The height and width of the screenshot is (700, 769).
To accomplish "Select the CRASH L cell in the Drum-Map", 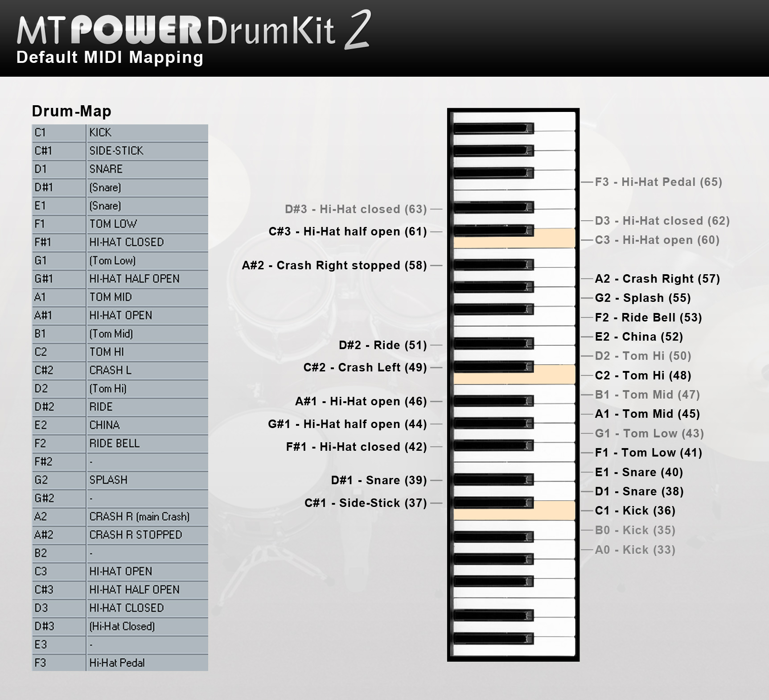I will point(147,370).
